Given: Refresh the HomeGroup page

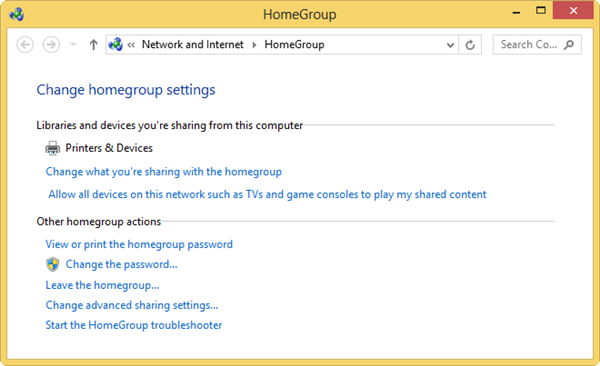Looking at the screenshot, I should coord(470,45).
